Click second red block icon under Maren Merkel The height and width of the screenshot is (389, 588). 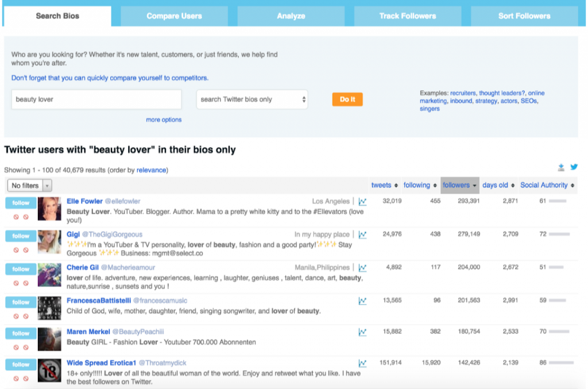(x=26, y=347)
